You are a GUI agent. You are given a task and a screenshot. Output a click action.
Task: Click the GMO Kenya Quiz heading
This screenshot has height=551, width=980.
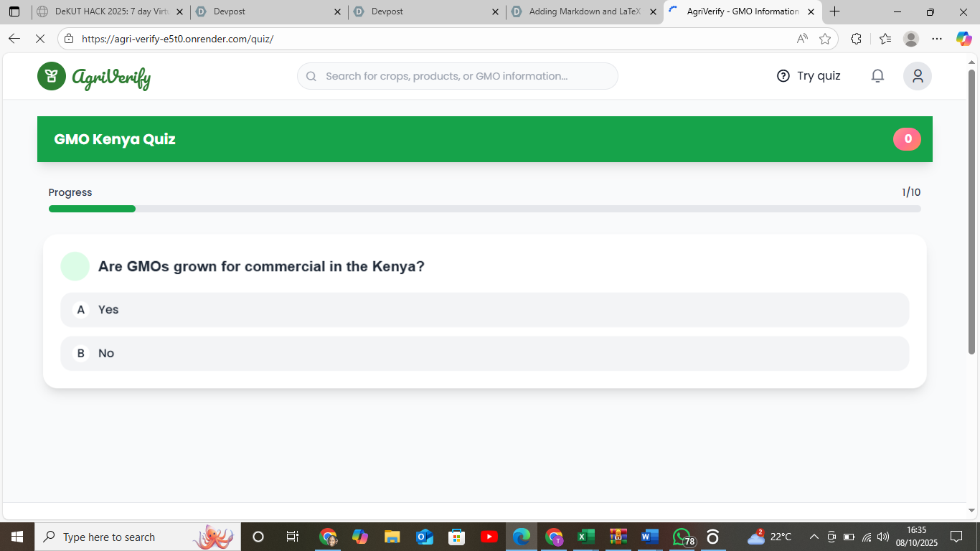point(115,139)
